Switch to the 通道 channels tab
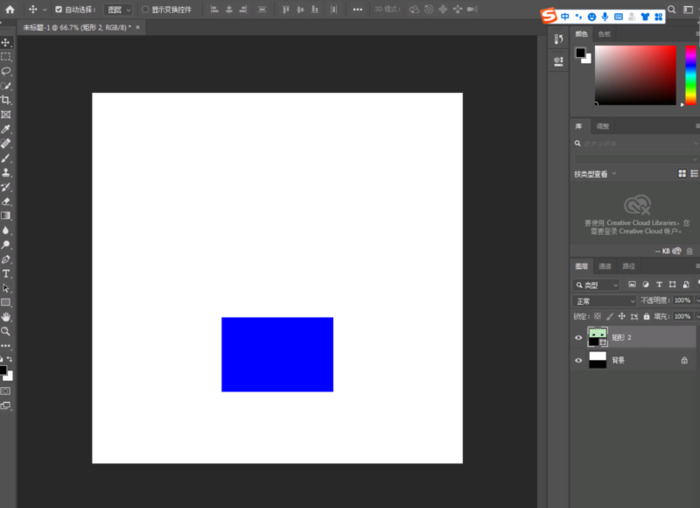The image size is (700, 508). 605,267
